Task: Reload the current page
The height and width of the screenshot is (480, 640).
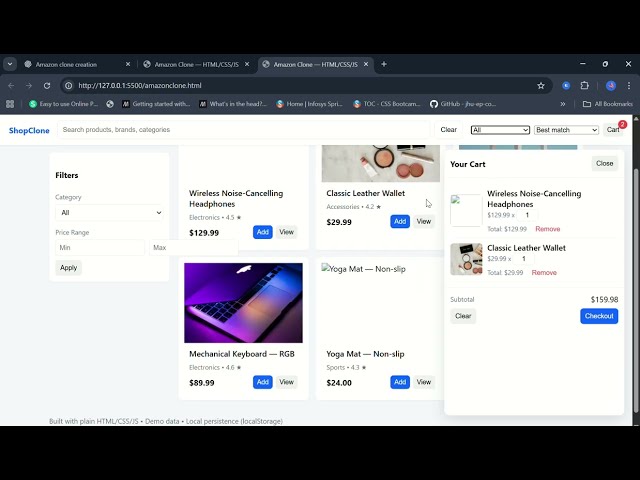Action: pos(47,86)
